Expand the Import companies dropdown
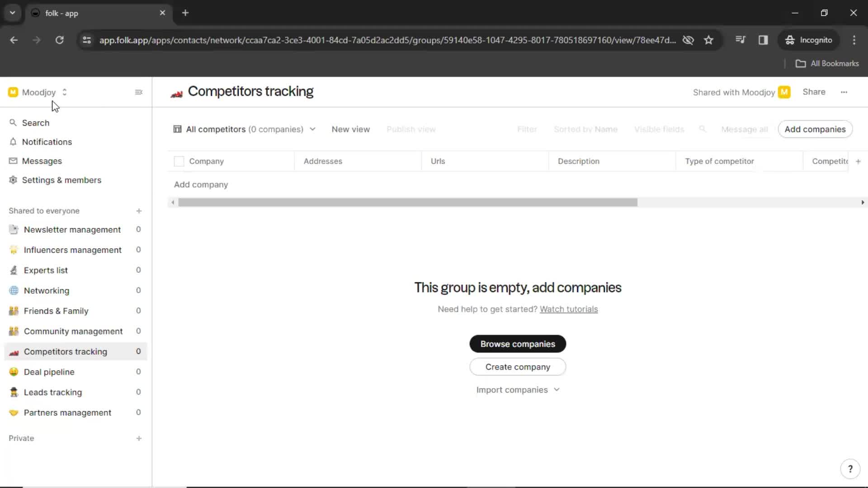 518,389
